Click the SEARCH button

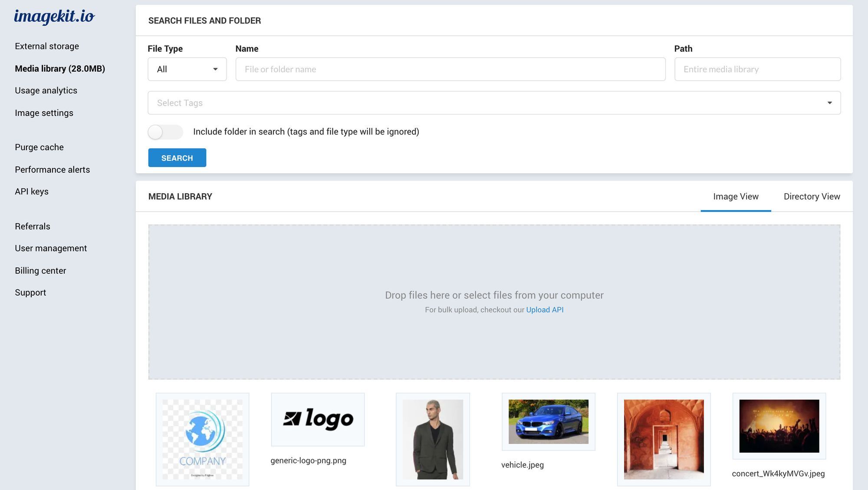[177, 158]
